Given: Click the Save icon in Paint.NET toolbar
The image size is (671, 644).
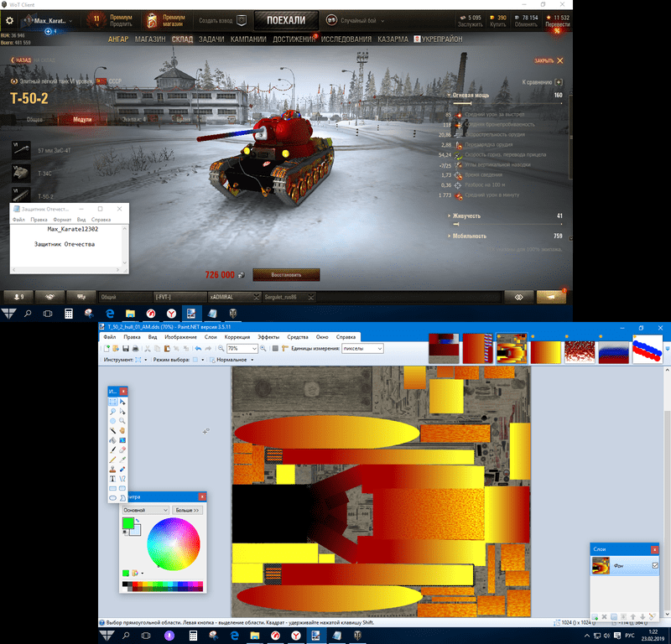Looking at the screenshot, I should [126, 349].
